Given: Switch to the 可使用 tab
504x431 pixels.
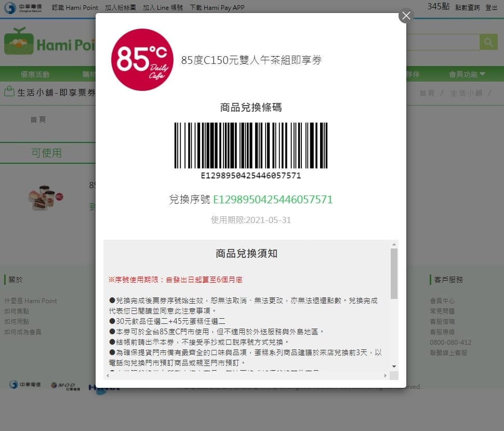Looking at the screenshot, I should 47,153.
